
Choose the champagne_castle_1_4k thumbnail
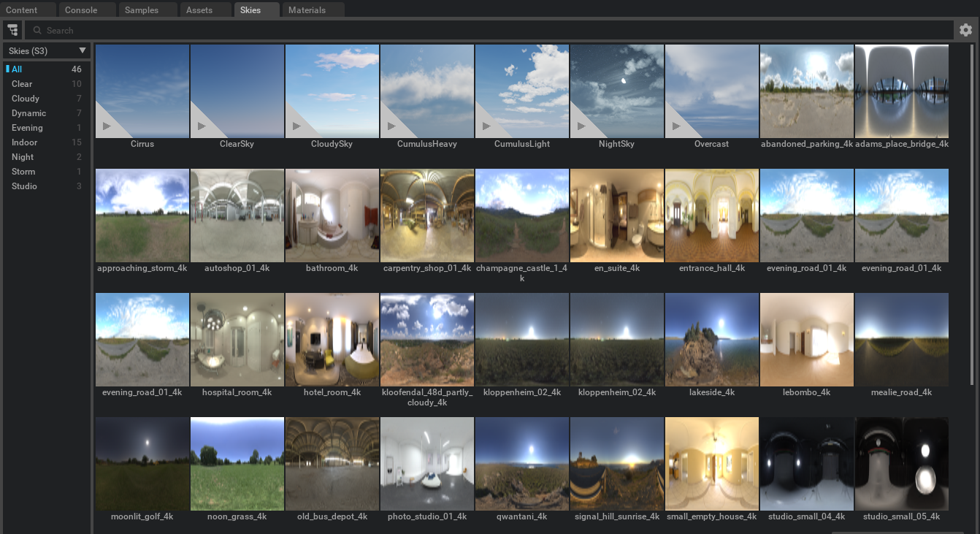522,215
